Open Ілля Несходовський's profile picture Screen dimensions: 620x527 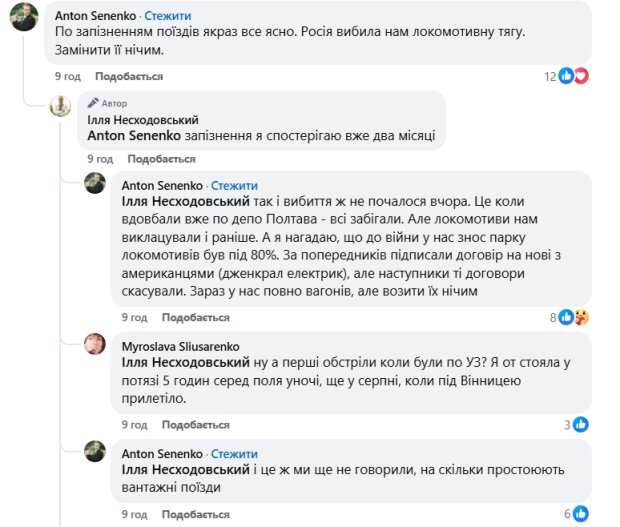[x=62, y=108]
